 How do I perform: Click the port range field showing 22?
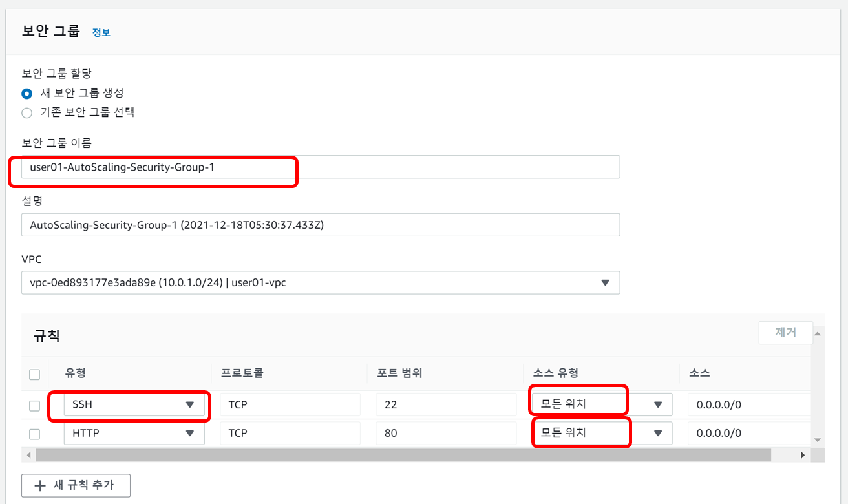point(446,404)
